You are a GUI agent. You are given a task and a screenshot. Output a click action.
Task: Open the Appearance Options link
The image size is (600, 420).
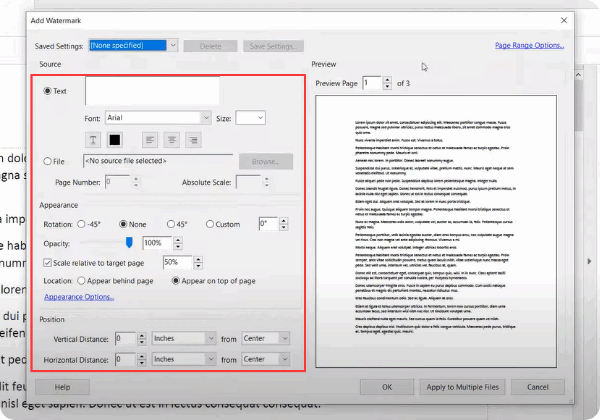(79, 297)
